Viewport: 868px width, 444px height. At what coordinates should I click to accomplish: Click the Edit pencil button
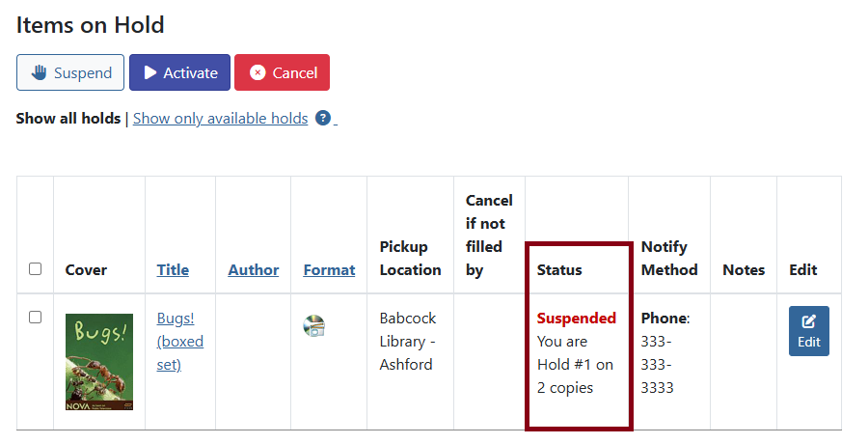click(x=808, y=331)
